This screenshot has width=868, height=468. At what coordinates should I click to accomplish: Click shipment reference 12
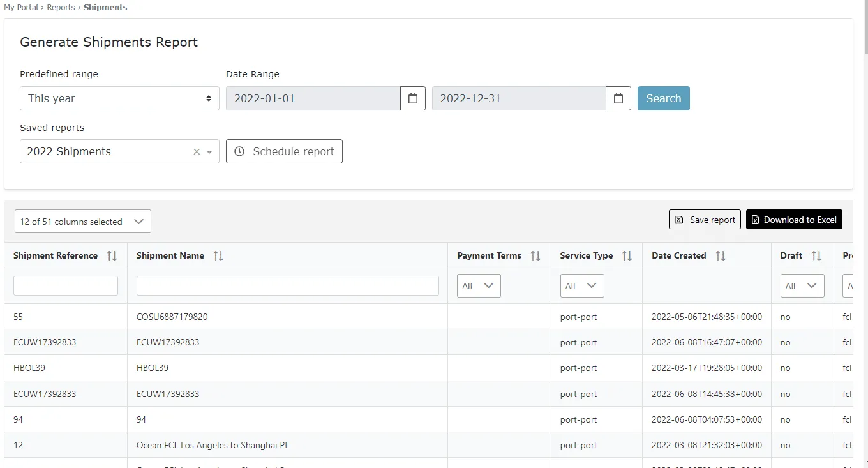(x=18, y=445)
